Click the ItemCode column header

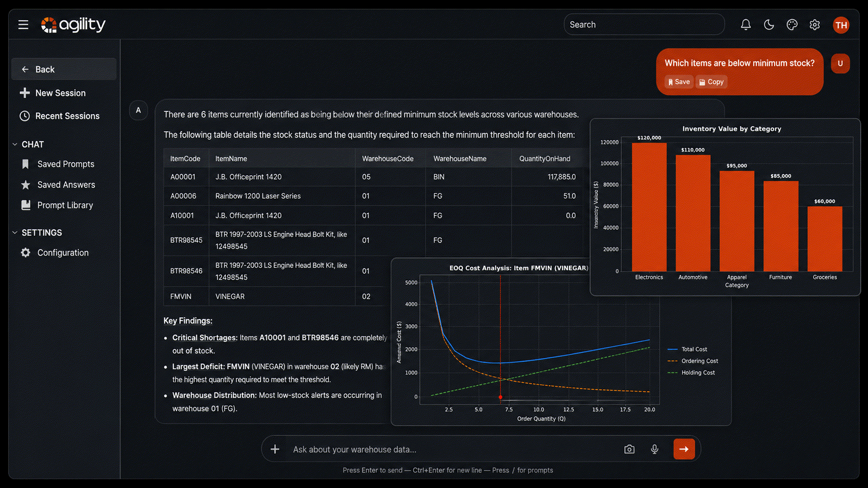point(185,159)
